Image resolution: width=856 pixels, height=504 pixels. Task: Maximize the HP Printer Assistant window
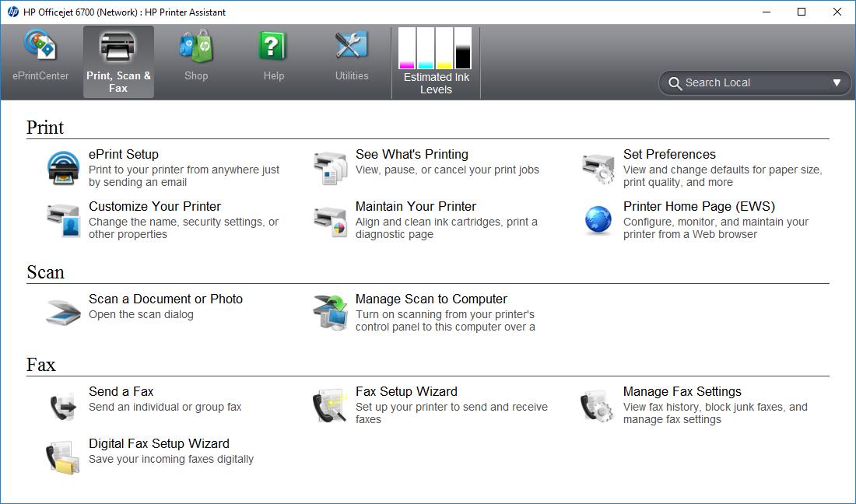click(802, 12)
